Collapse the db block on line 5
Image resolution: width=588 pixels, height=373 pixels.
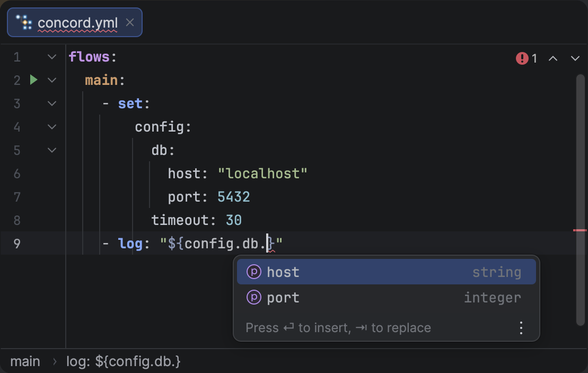(x=51, y=150)
